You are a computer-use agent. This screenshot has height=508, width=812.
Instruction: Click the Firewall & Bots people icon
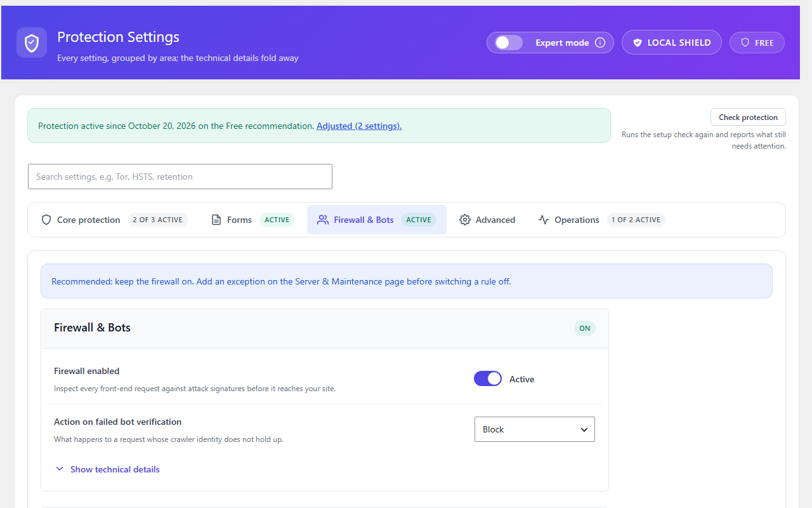[323, 220]
